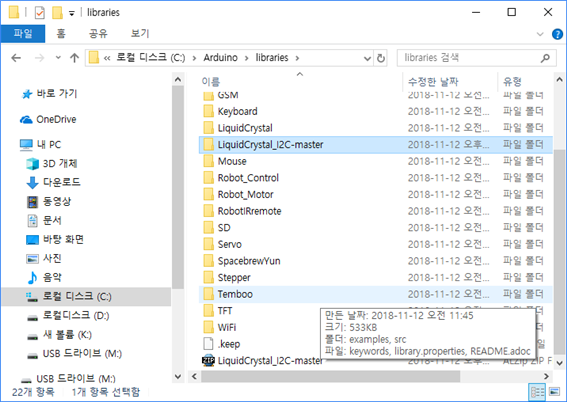Viewport: 567px width, 402px height.
Task: Select the SpacebrewYun folder
Action: (249, 261)
